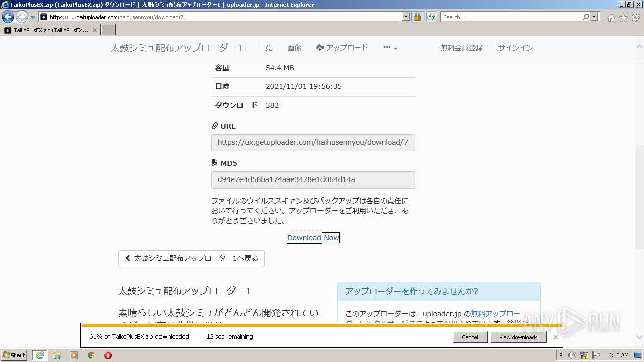The height and width of the screenshot is (362, 644).
Task: Show hidden tray icons arrow
Action: [x=561, y=355]
